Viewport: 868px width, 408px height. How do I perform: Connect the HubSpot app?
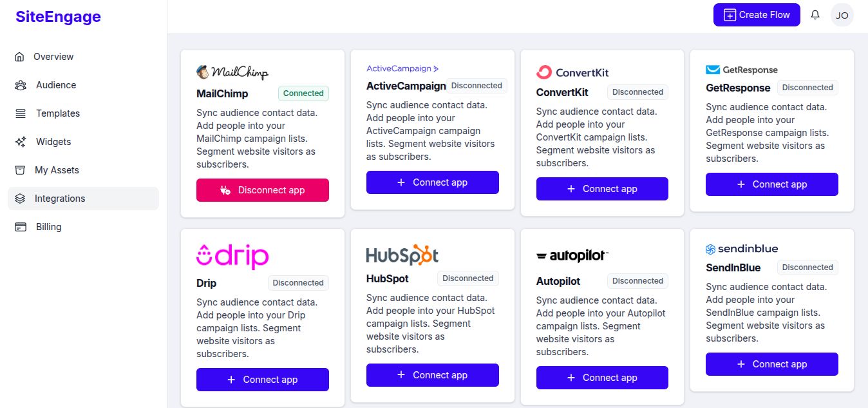pos(433,375)
